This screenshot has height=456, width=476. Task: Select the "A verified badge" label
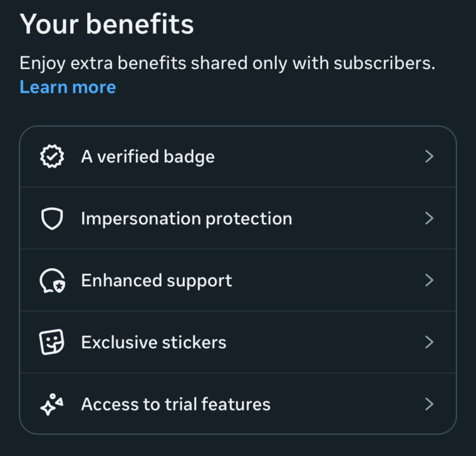tap(148, 157)
